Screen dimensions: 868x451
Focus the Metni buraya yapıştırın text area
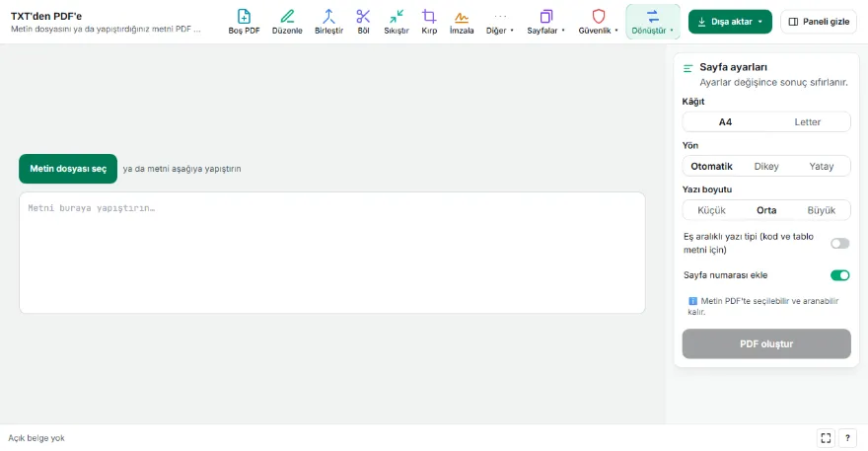332,253
